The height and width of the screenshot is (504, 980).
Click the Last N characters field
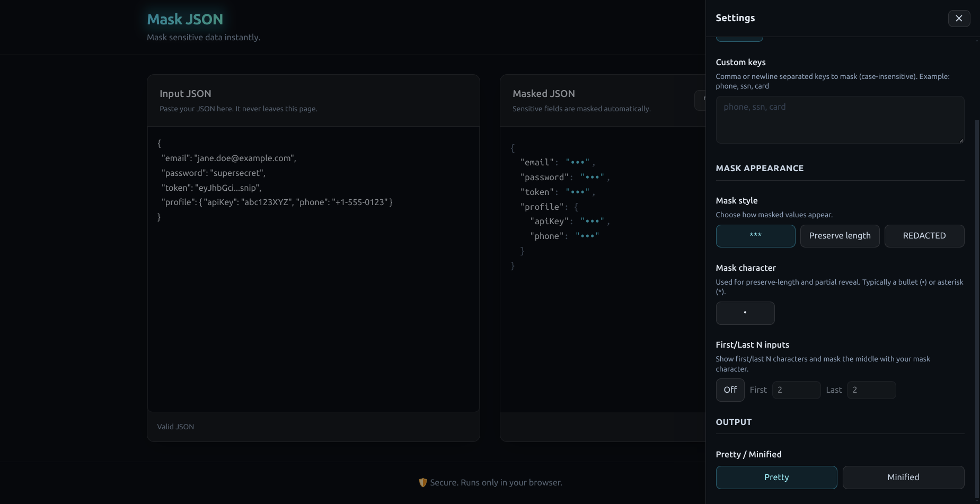click(x=871, y=390)
